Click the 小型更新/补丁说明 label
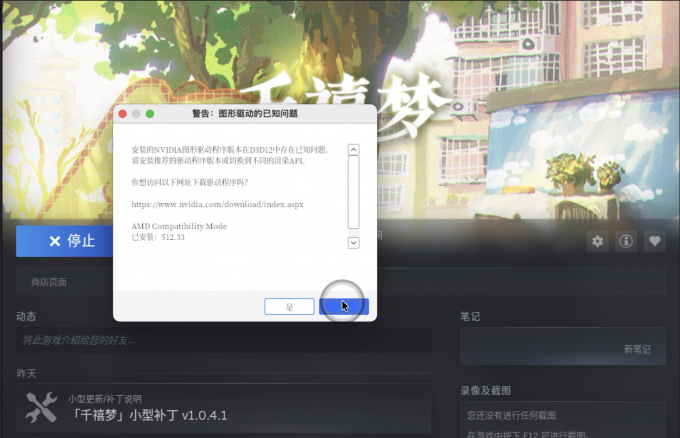Screen dimensions: 680x438 (x=105, y=399)
